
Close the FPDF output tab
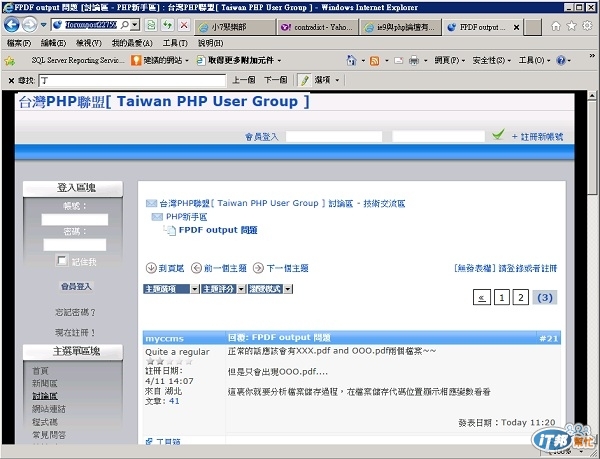pos(516,27)
